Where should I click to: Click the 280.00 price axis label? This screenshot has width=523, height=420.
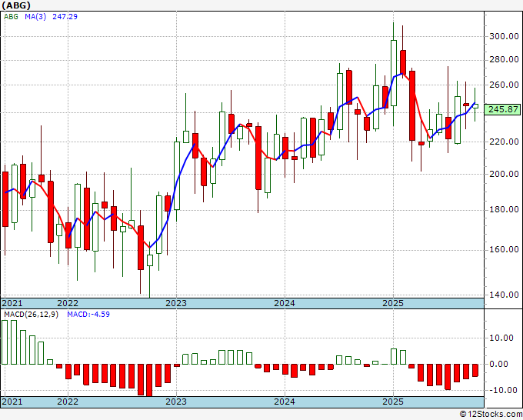click(504, 60)
